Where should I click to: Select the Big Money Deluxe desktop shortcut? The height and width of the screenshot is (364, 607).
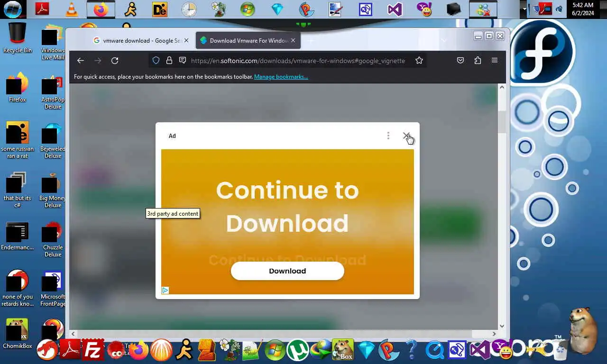pos(53,191)
